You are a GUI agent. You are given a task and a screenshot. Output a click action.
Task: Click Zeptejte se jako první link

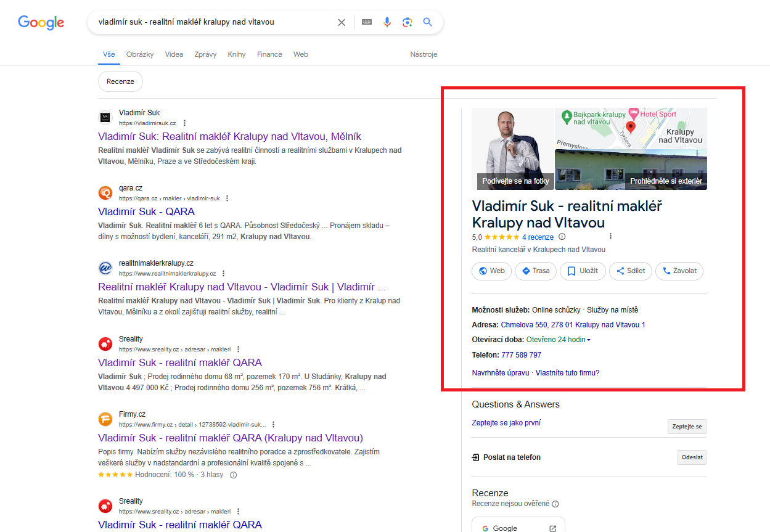coord(506,423)
